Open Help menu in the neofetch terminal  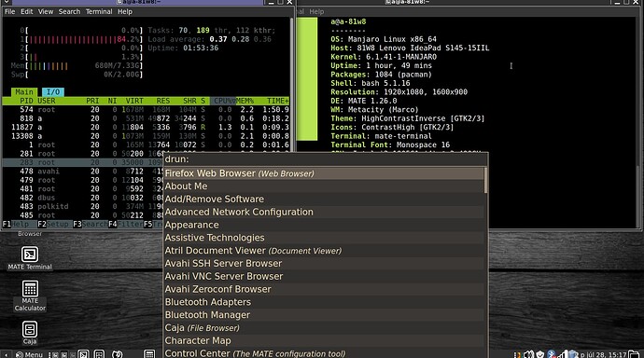tap(316, 11)
